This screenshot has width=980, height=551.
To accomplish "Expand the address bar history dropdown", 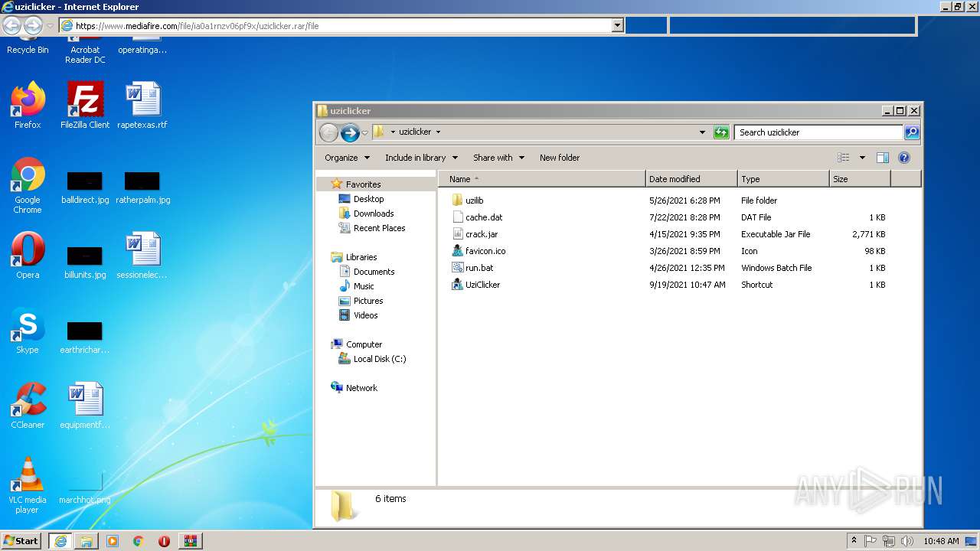I will coord(702,132).
